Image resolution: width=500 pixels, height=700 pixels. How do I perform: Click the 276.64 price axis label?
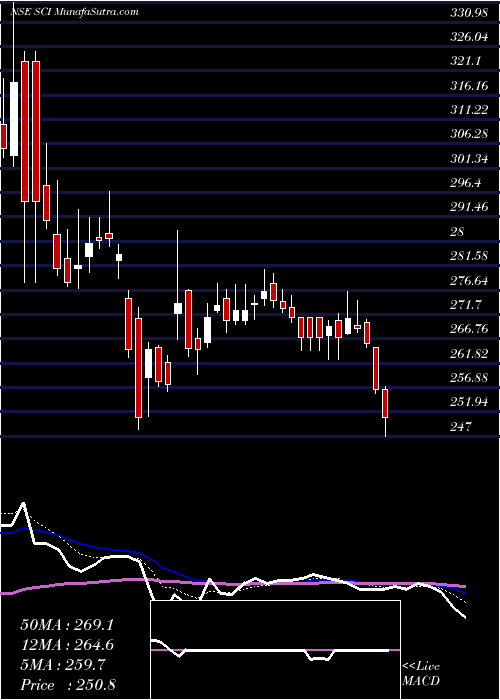pyautogui.click(x=469, y=281)
